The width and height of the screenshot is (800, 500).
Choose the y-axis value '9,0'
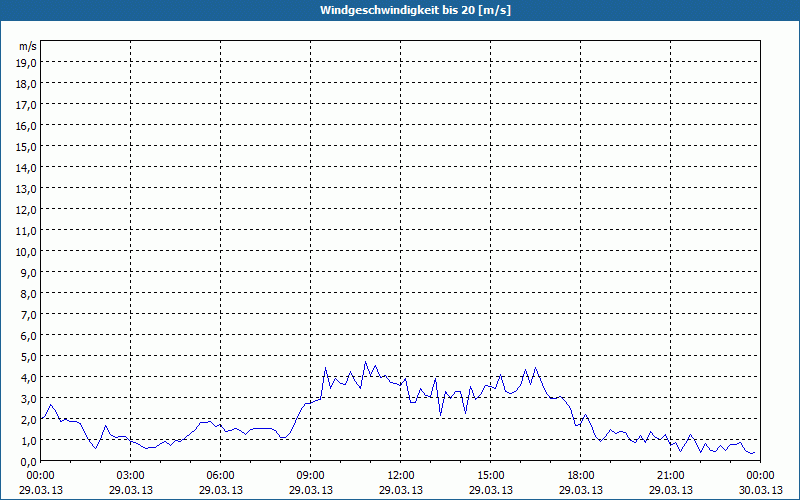29,273
